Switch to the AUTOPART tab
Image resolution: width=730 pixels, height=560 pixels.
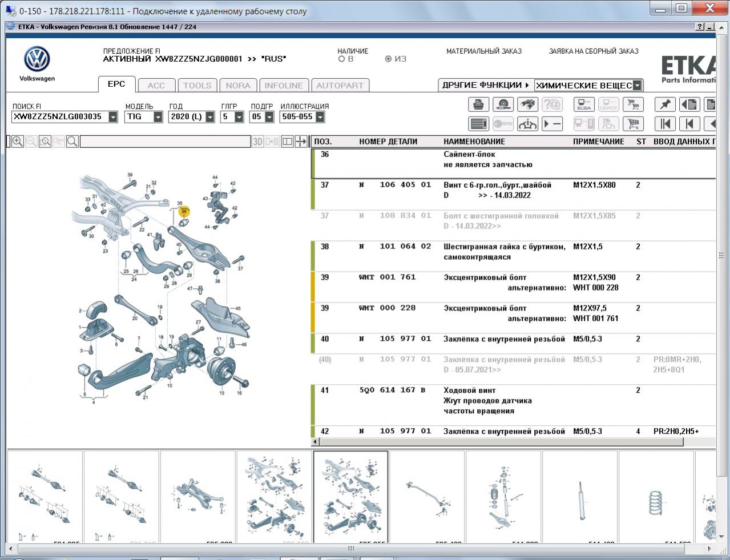tap(340, 86)
